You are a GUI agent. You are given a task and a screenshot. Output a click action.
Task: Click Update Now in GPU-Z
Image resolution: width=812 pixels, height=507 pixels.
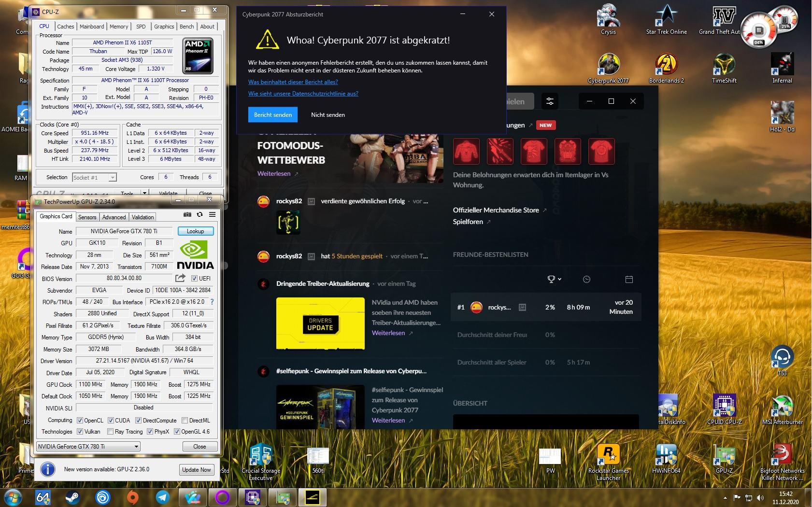pyautogui.click(x=196, y=470)
